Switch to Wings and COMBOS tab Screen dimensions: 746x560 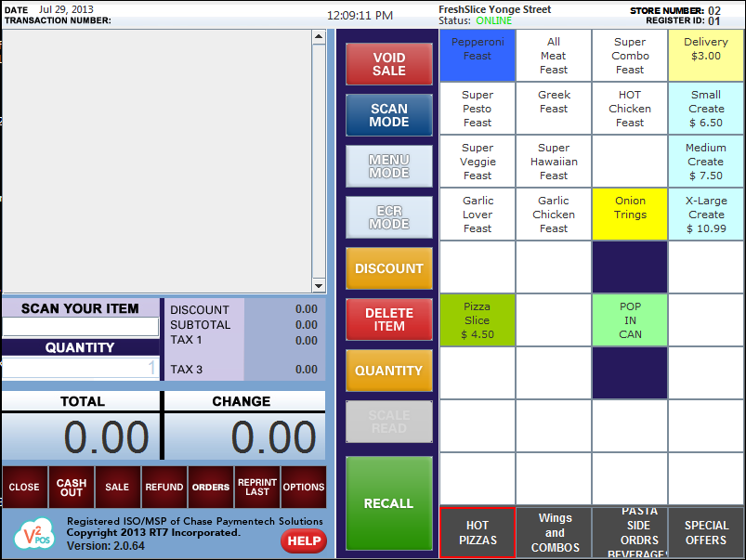[554, 533]
